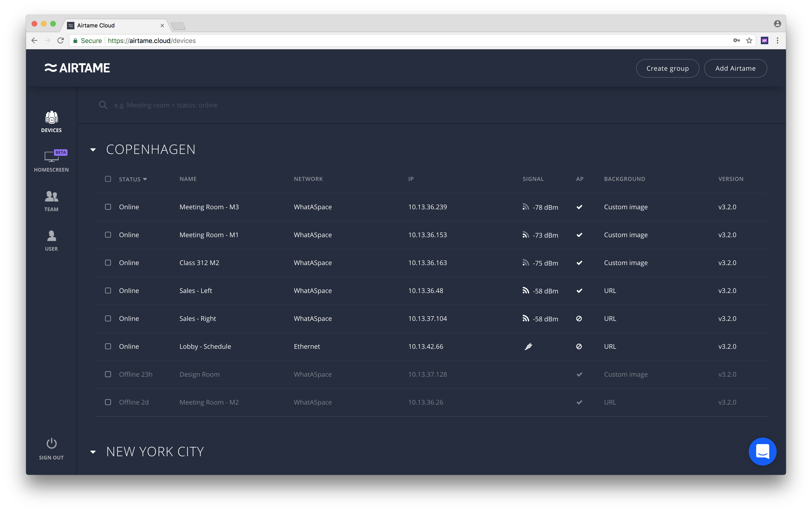812x512 pixels.
Task: Open the Intercom chat bubble
Action: click(762, 451)
